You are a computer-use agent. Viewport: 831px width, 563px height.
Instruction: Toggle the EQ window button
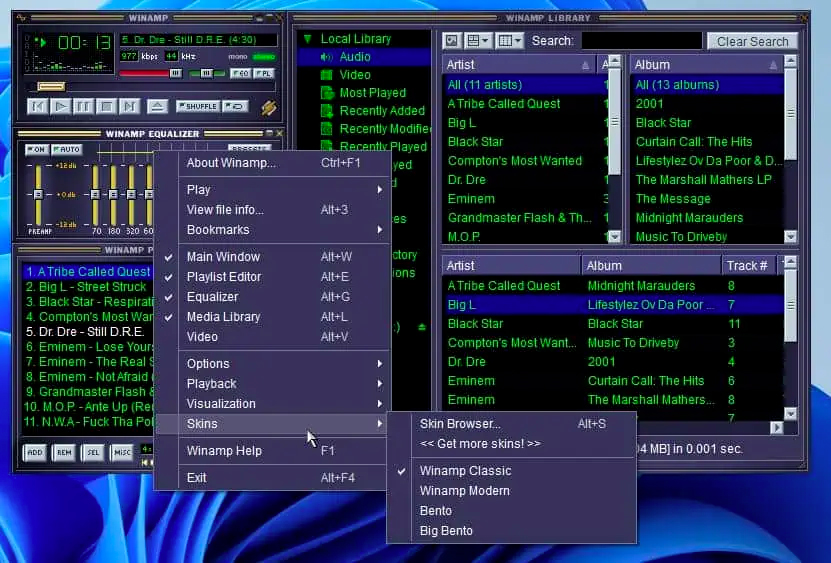(241, 73)
